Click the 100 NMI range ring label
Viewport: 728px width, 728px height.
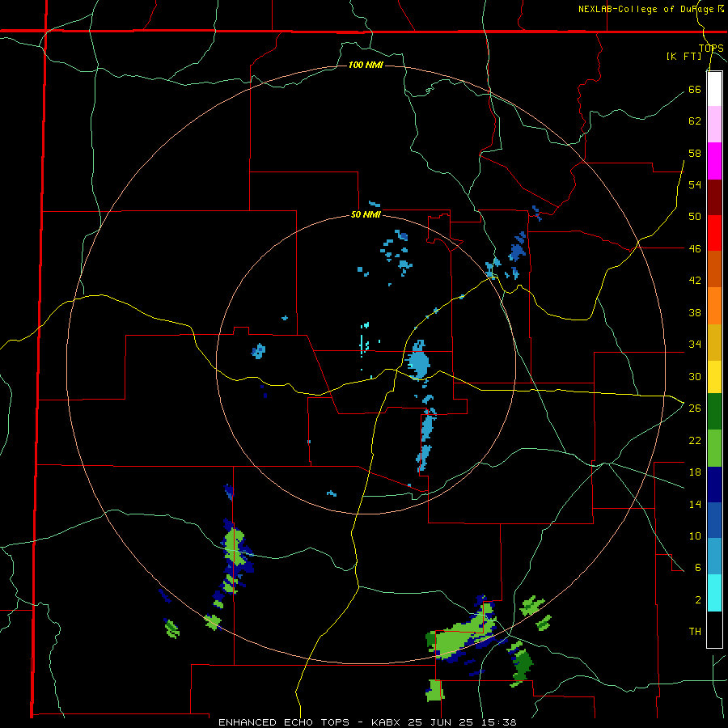tap(366, 65)
